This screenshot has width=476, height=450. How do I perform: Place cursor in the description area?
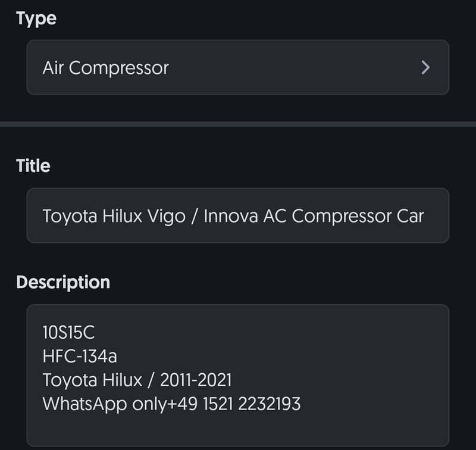[238, 369]
